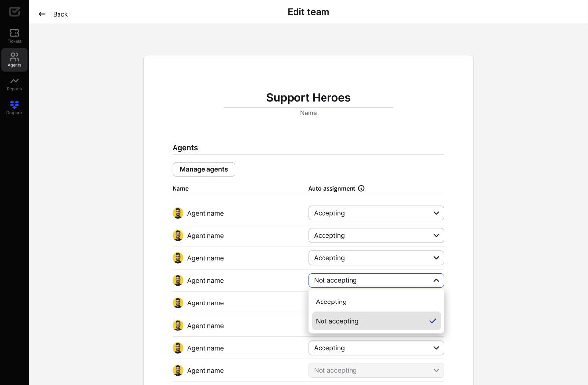Screen dimensions: 588x385
Task: Open the Dropbox integration
Action: point(14,108)
